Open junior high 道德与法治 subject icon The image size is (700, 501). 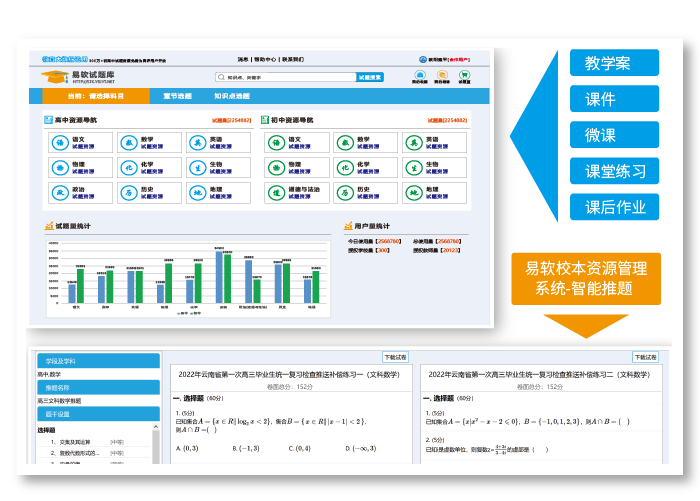[276, 191]
